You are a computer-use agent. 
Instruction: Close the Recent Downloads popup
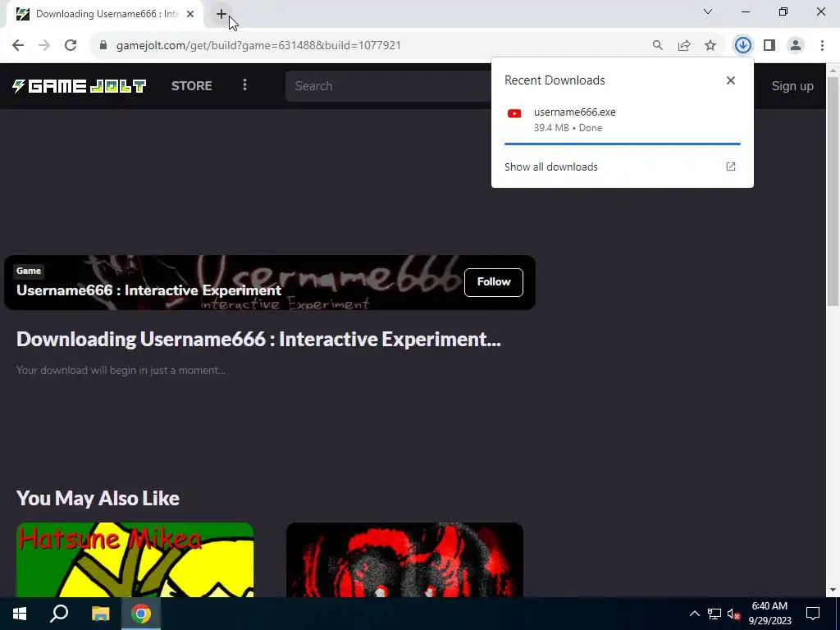(731, 80)
